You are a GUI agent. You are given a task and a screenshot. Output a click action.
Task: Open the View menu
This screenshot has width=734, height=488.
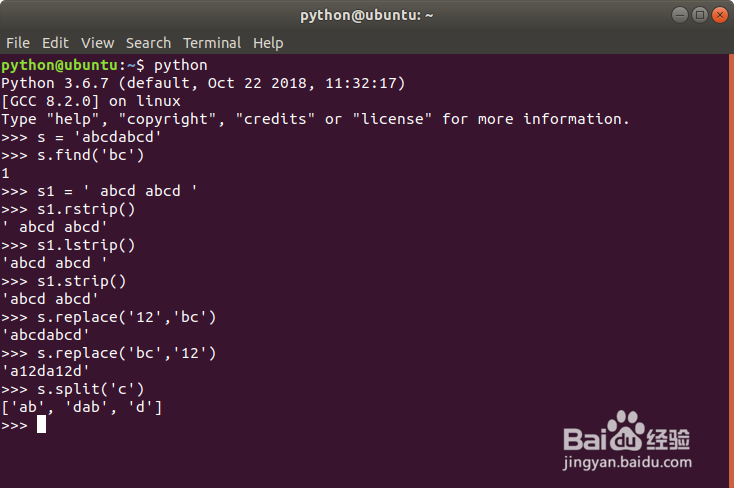click(97, 43)
